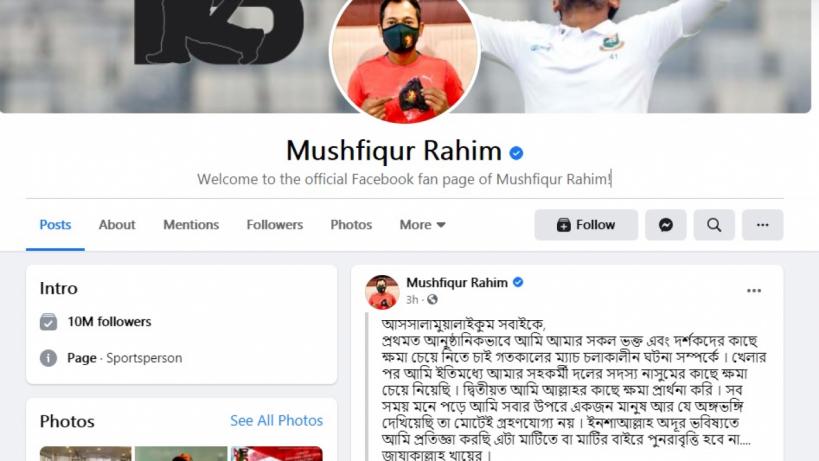Click the search magnifier icon on the page

click(714, 225)
